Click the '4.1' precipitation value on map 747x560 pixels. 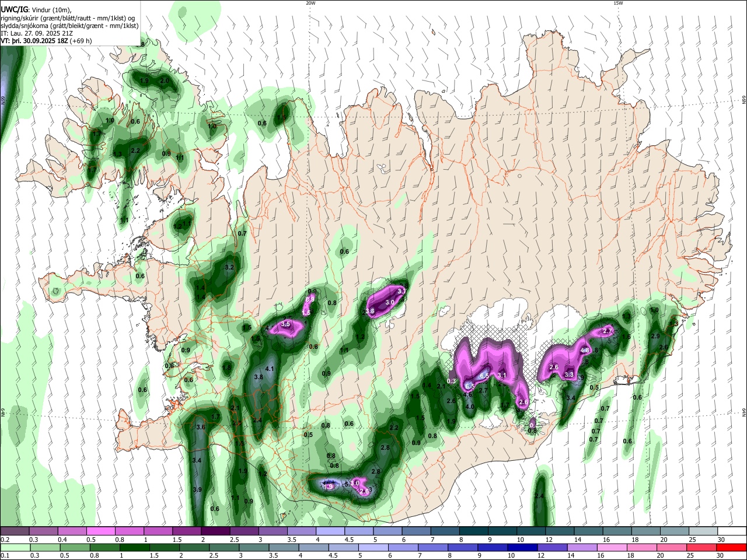tap(270, 369)
